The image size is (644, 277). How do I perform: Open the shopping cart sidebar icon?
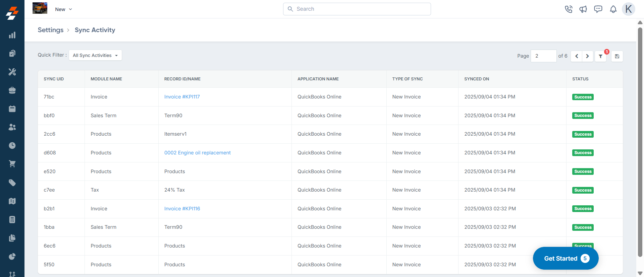click(x=12, y=164)
